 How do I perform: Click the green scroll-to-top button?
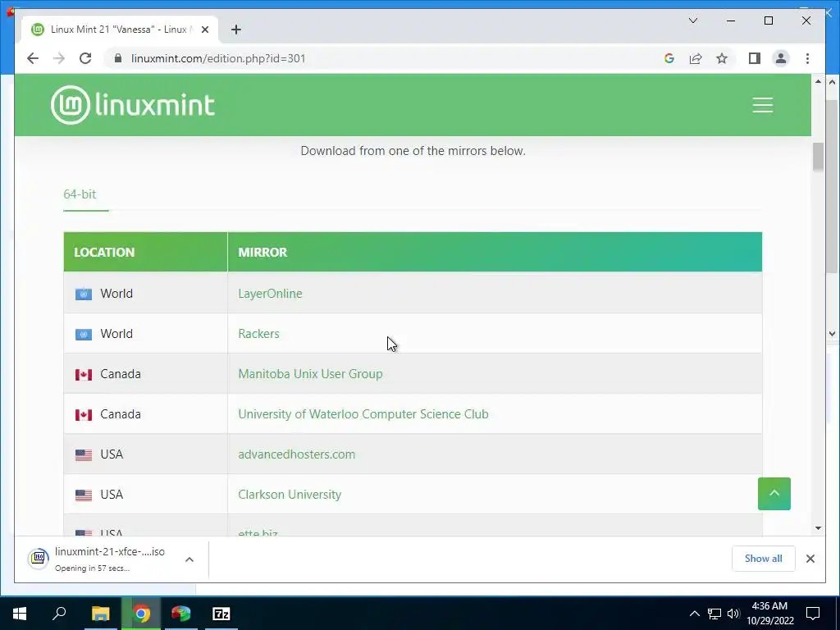point(774,493)
